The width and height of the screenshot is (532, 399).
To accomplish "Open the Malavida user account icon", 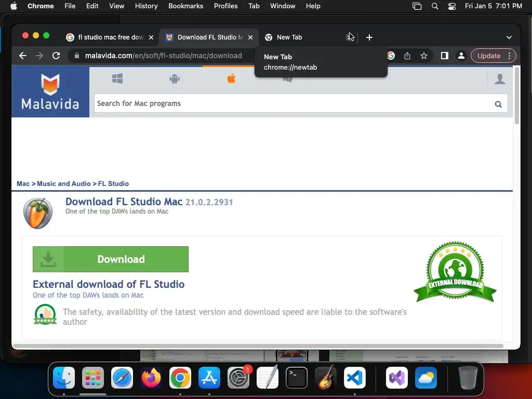I will (x=500, y=79).
